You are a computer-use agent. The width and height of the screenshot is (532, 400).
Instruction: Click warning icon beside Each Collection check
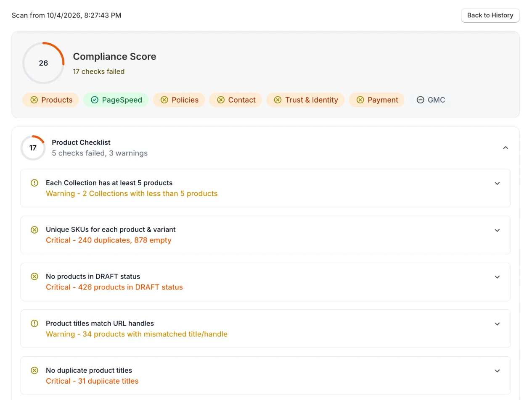(x=34, y=183)
